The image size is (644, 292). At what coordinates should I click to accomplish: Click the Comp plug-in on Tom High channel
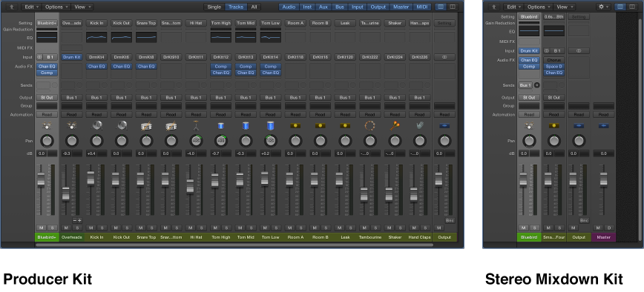click(x=220, y=67)
